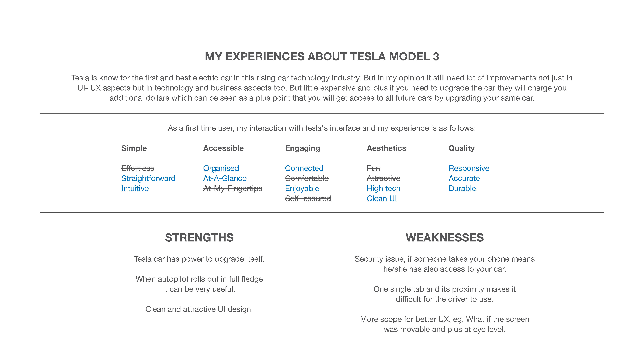
Task: Click the High tech blue text
Action: pos(383,188)
